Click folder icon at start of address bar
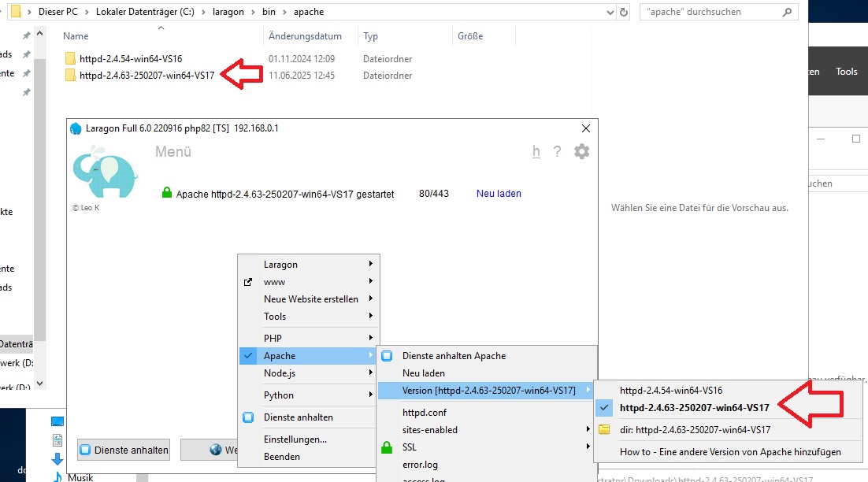 [x=16, y=12]
